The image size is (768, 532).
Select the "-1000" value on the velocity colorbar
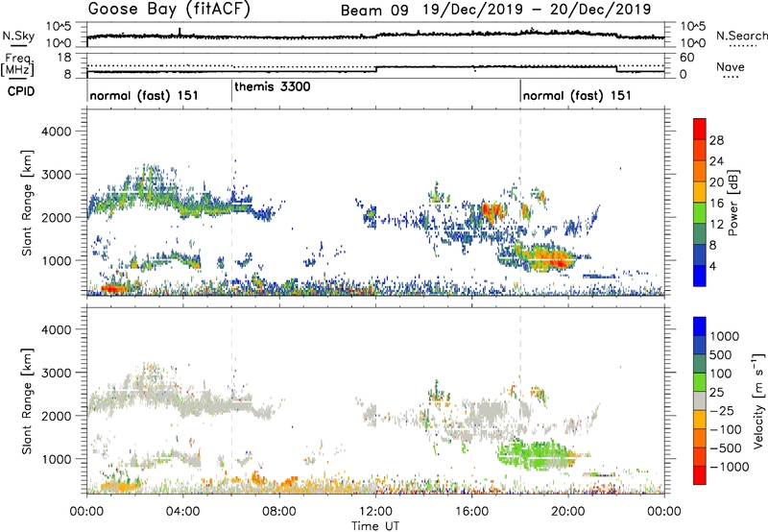730,467
